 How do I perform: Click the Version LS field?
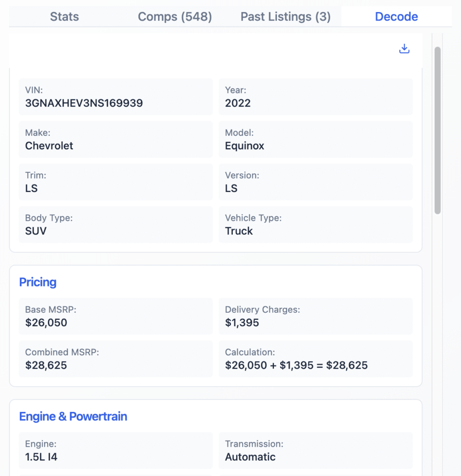(x=316, y=182)
